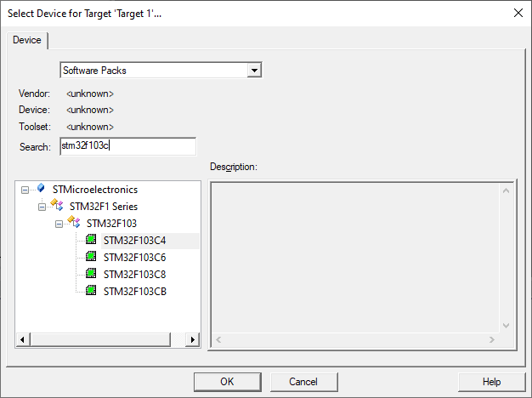This screenshot has height=398, width=532.
Task: Switch to the Device tab
Action: 27,40
